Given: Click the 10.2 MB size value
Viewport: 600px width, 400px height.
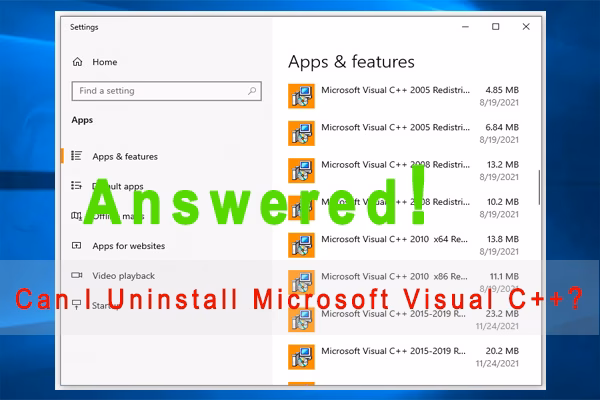Looking at the screenshot, I should point(502,202).
